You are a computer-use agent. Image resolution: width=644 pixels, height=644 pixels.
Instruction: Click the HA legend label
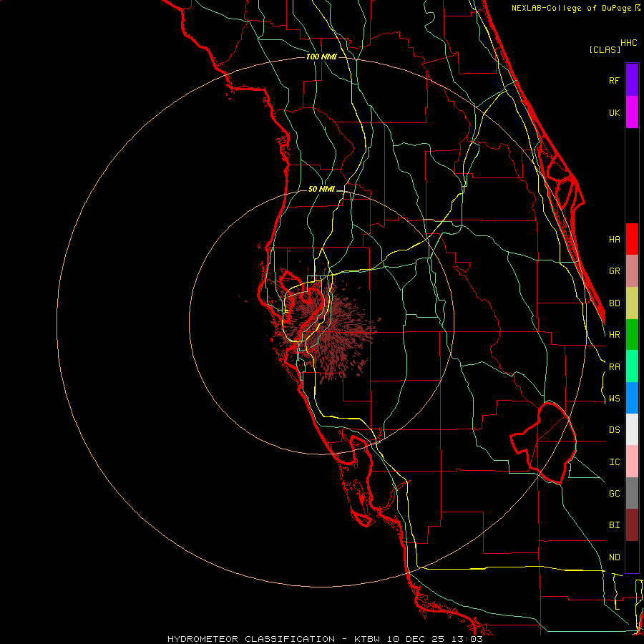(615, 240)
